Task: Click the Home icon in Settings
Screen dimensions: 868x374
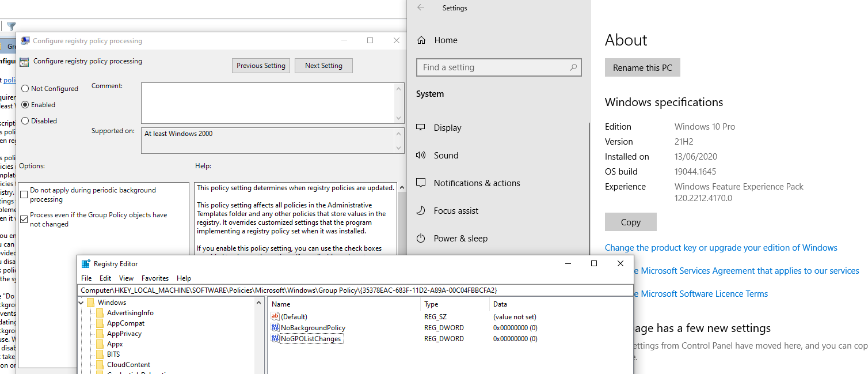Action: click(422, 40)
